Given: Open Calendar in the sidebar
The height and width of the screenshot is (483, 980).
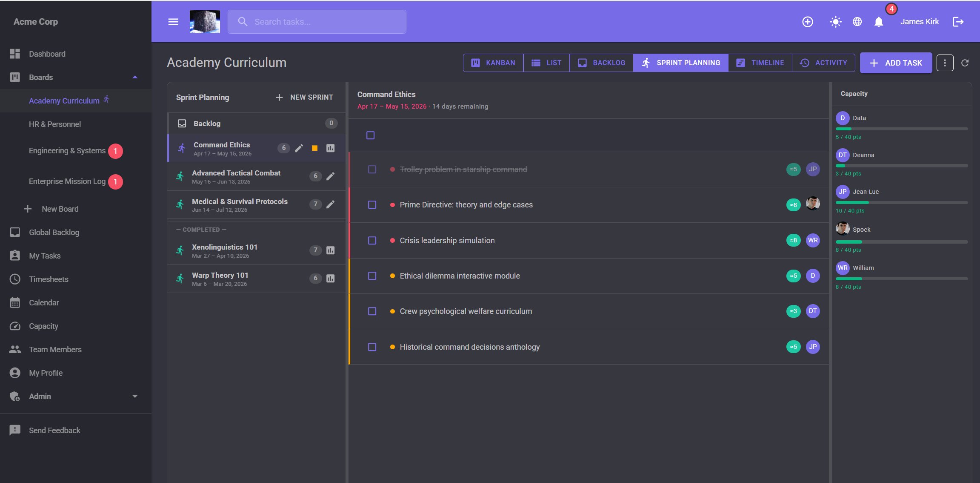Looking at the screenshot, I should 76,302.
